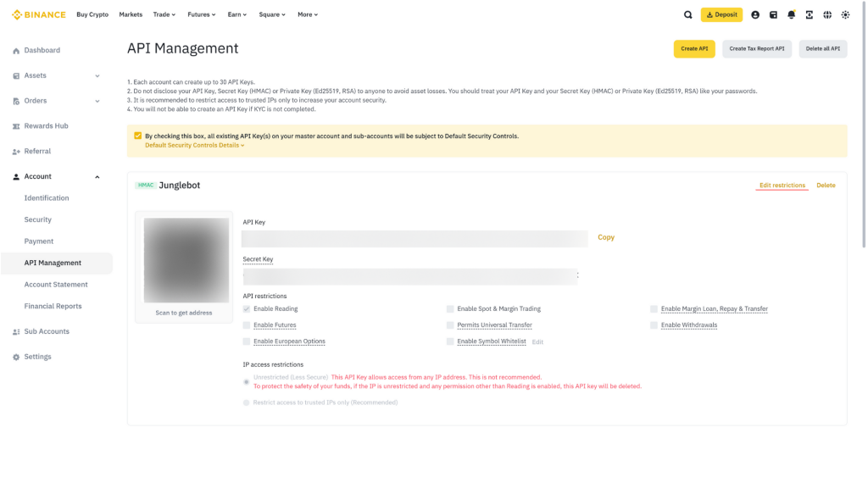This screenshot has width=868, height=488.
Task: Toggle the Enable Reading checkbox
Action: click(247, 308)
